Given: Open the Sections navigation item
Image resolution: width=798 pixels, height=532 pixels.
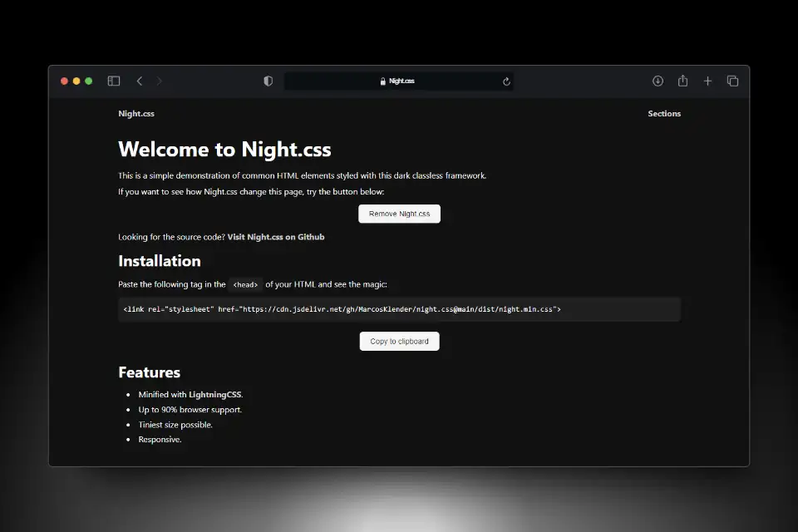Looking at the screenshot, I should coord(664,113).
